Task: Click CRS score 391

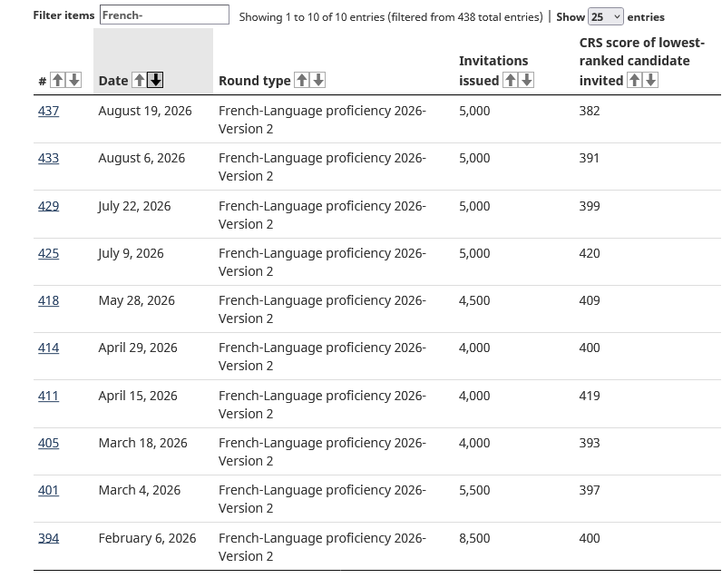Action: click(x=590, y=158)
